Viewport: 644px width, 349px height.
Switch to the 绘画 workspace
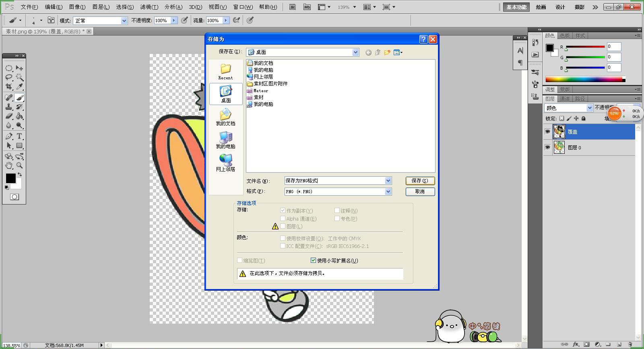(541, 7)
